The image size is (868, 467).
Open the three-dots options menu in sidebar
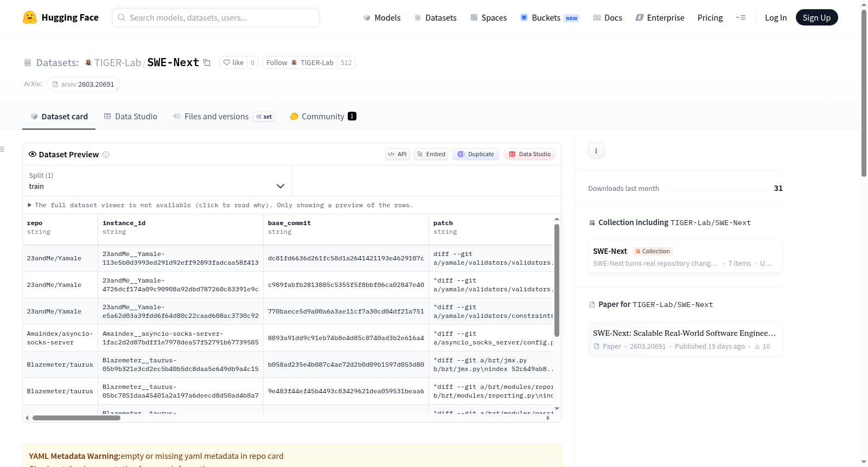(x=596, y=151)
